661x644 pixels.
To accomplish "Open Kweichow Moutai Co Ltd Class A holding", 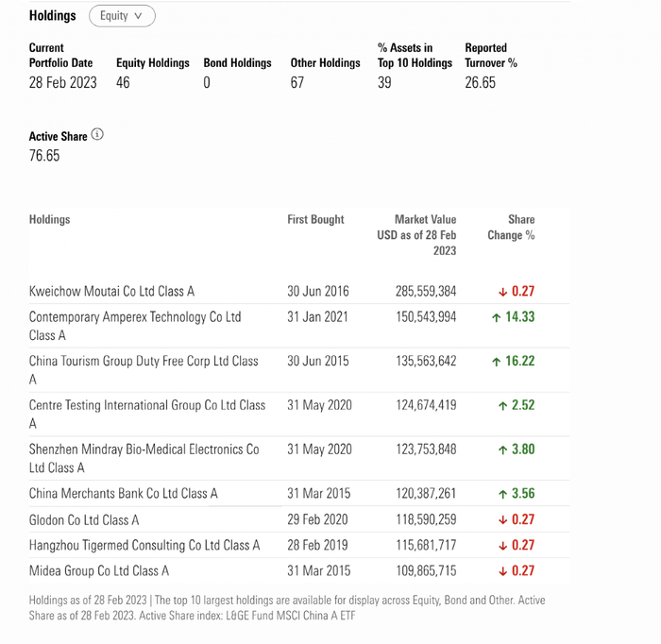I will click(x=111, y=291).
